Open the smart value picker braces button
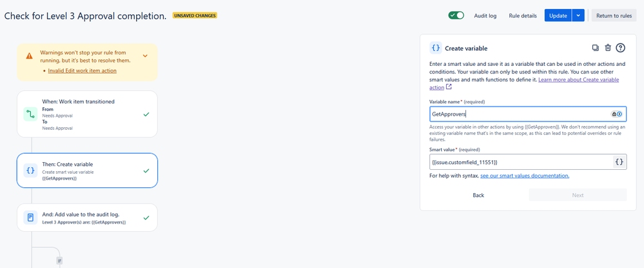This screenshot has width=644, height=268. point(620,162)
